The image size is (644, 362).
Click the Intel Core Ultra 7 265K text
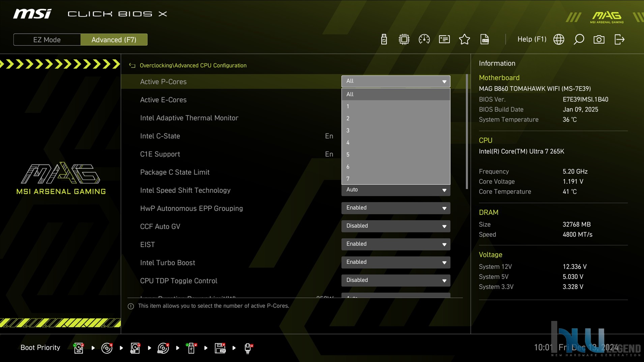pos(521,151)
